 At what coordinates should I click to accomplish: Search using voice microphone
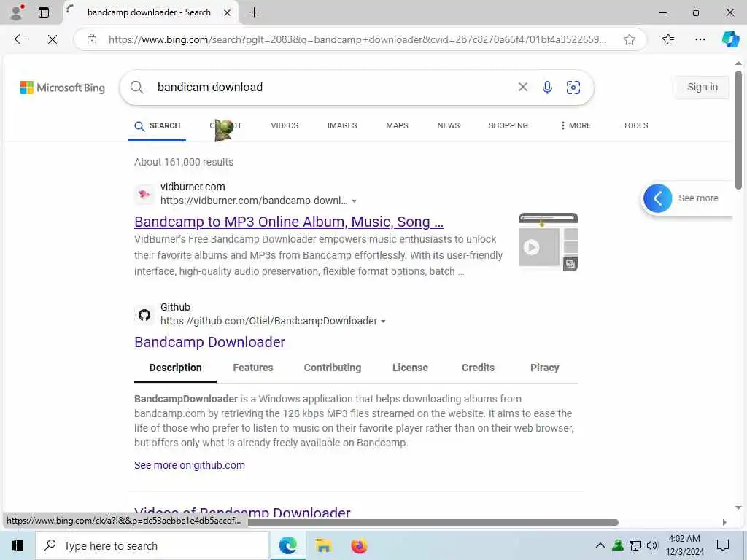pyautogui.click(x=547, y=87)
